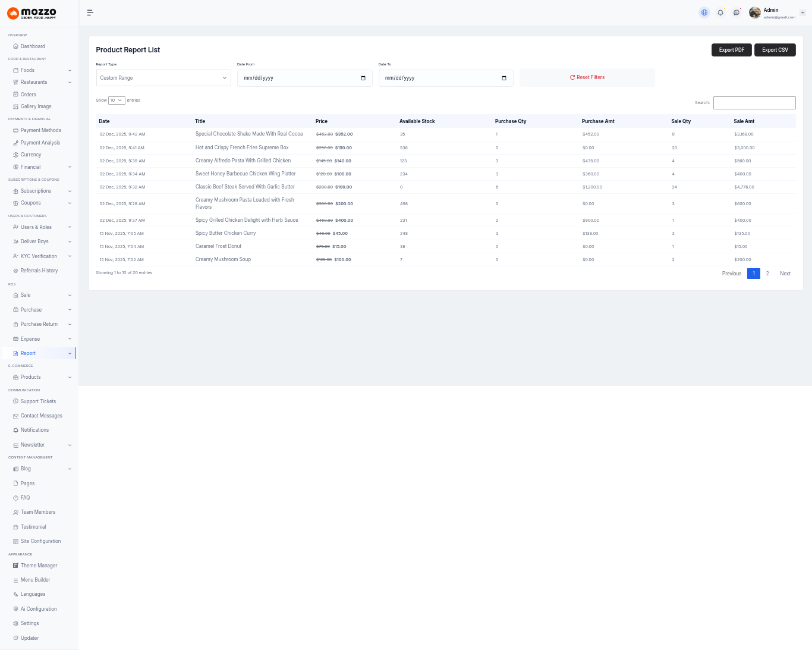
Task: Open the Show entries count dropdown
Action: click(x=117, y=101)
